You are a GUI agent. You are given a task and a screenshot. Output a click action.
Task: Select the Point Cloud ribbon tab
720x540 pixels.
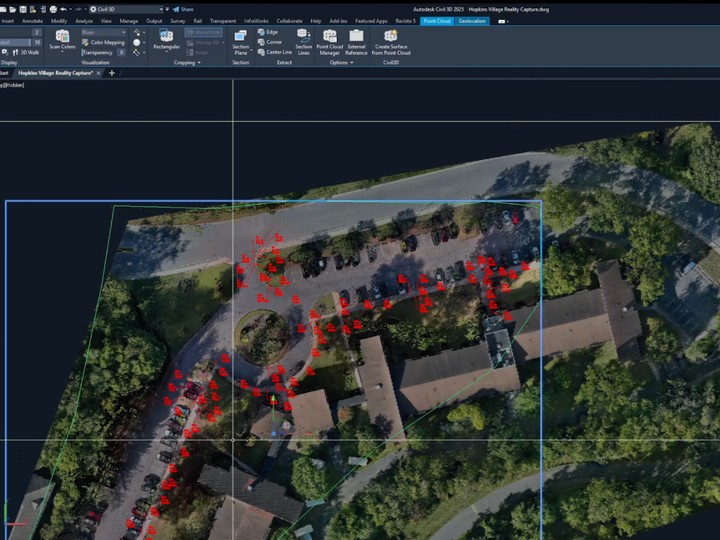[437, 21]
